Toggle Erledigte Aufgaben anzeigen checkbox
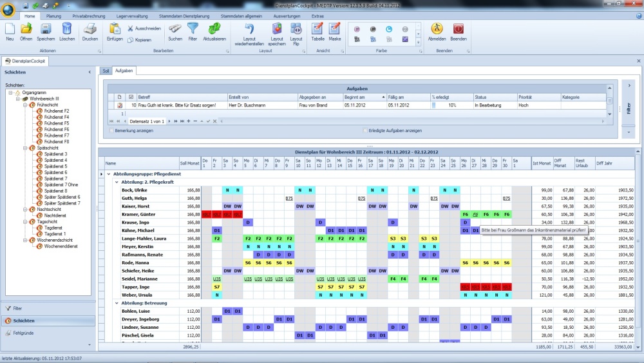Viewport: 644px width, 363px height. click(x=366, y=130)
